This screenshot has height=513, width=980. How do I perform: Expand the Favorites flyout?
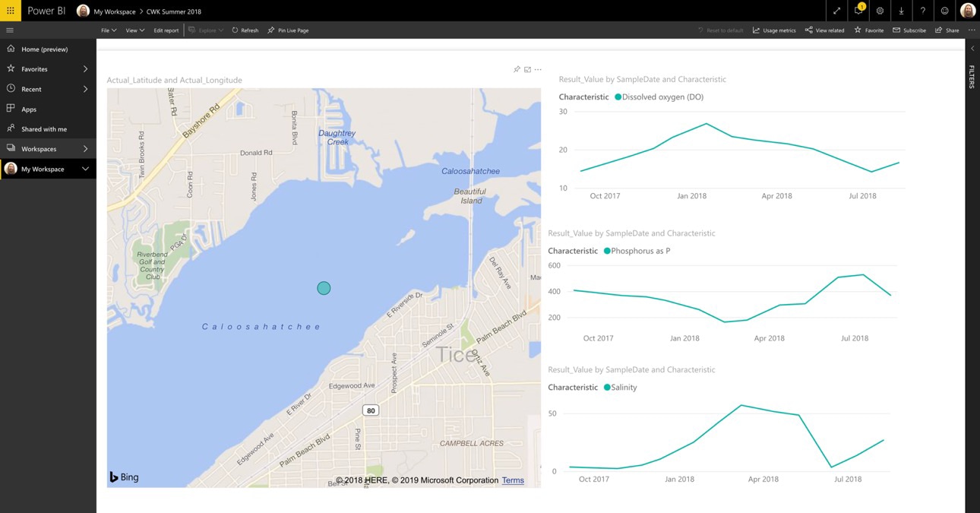[x=85, y=69]
